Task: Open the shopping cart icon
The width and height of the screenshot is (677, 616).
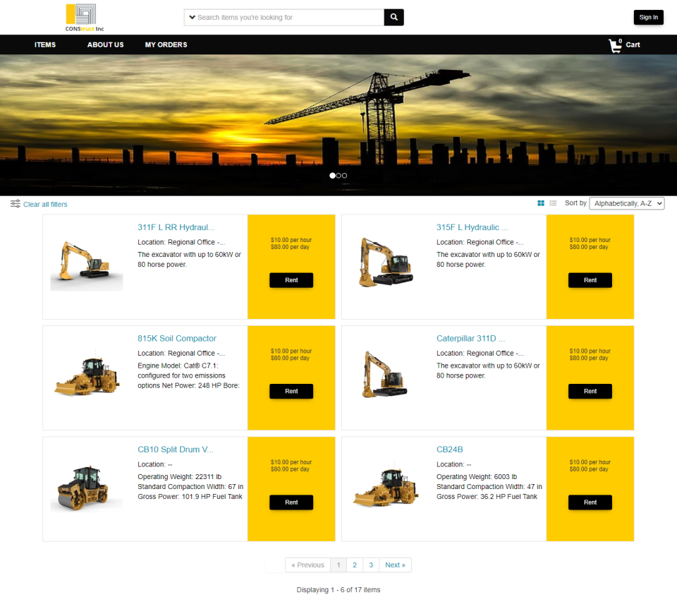Action: tap(614, 44)
